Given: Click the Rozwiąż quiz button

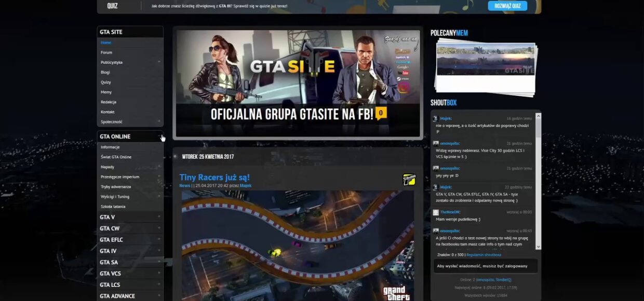Looking at the screenshot, I should click(507, 6).
